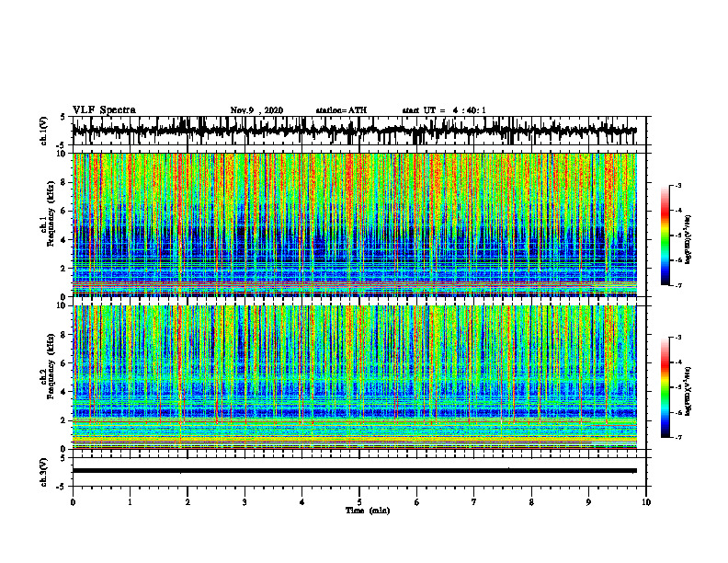Click the ch.2 spectrogram color bar
728x563 pixels.
point(665,387)
